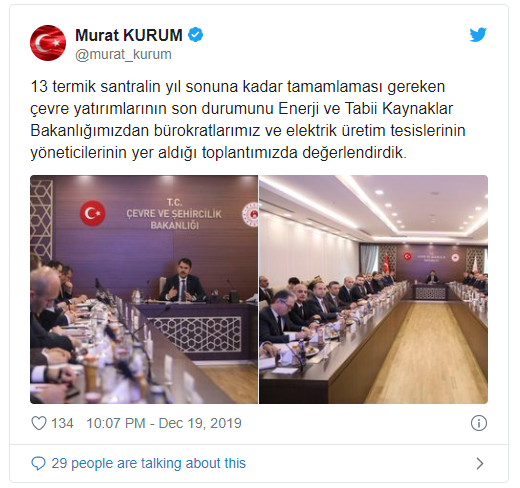The height and width of the screenshot is (488, 520).
Task: Open Murat KURUM profile name
Action: pos(129,35)
